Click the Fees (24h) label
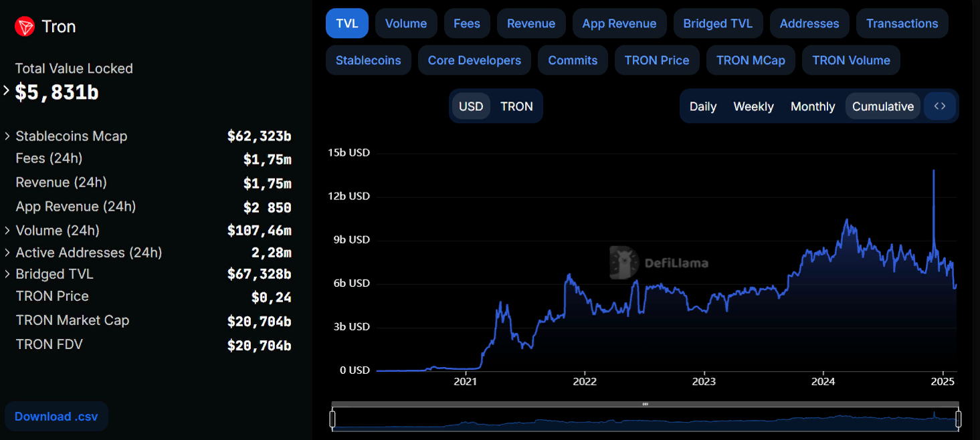 coord(49,158)
